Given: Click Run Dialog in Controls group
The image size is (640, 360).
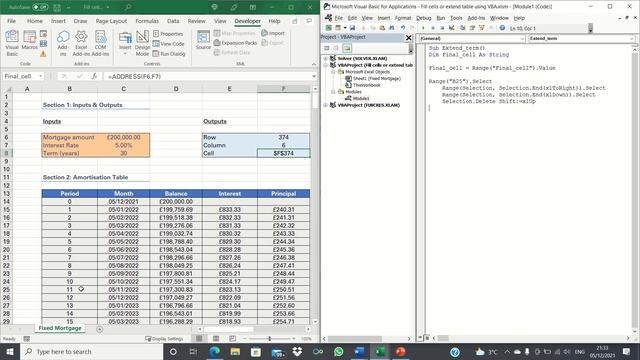Looking at the screenshot, I should pyautogui.click(x=169, y=53).
